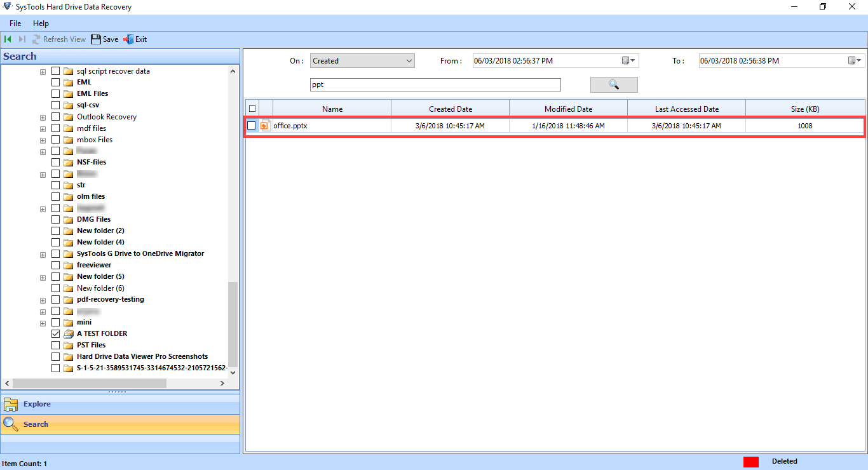Image resolution: width=868 pixels, height=470 pixels.
Task: Sort by the Size (KB) column header
Action: [x=804, y=109]
